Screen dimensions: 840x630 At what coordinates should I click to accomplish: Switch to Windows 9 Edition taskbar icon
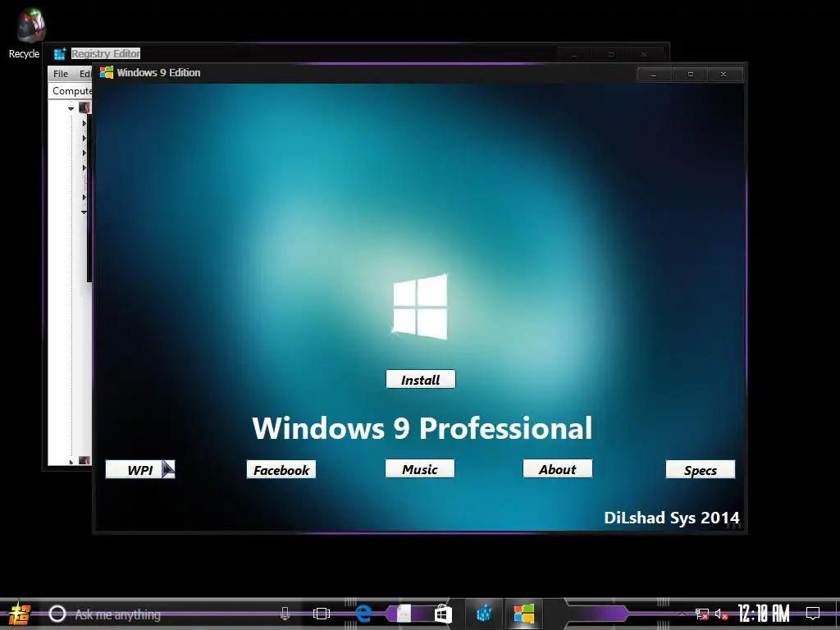click(524, 614)
